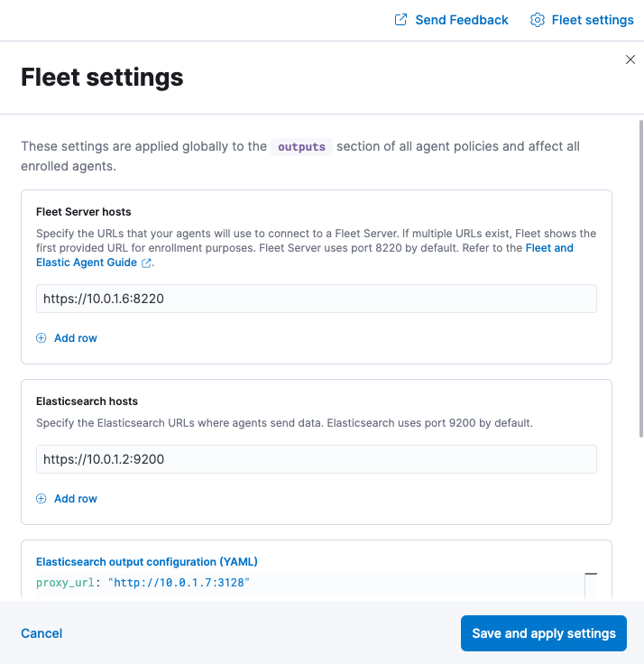
Task: Focus the Elasticsearch hosts URL field
Action: (317, 459)
